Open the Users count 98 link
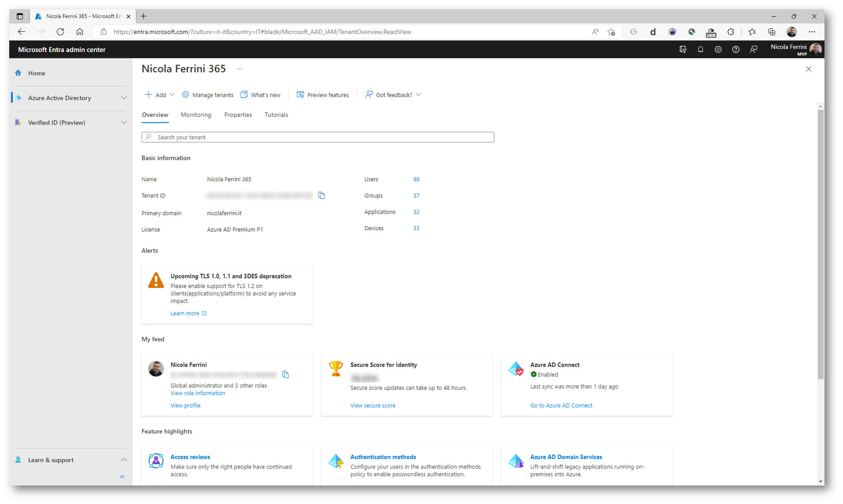This screenshot has width=843, height=504. (x=416, y=179)
